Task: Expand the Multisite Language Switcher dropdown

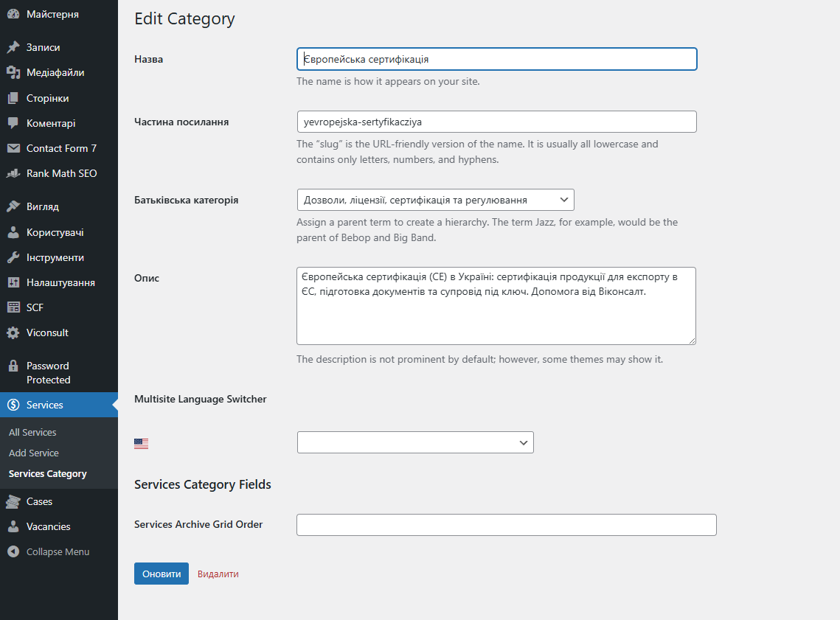Action: tap(415, 442)
